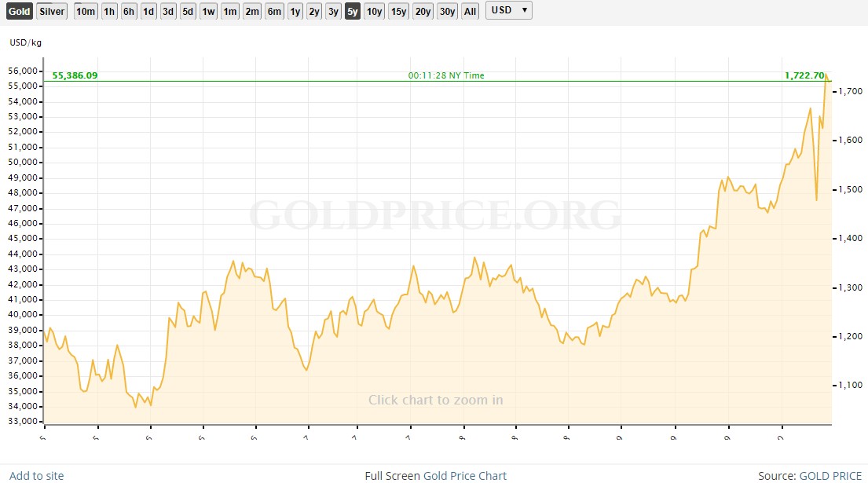
Task: Click the Add to site link
Action: pyautogui.click(x=36, y=475)
